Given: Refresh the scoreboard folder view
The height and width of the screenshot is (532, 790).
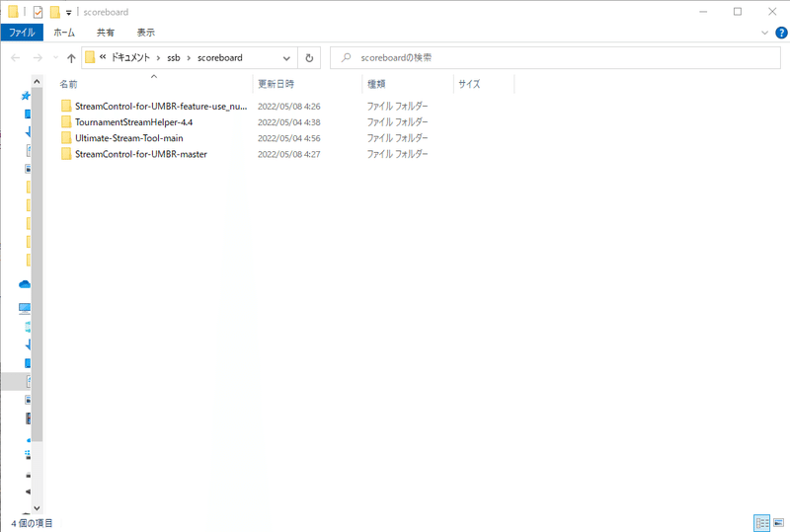Looking at the screenshot, I should tap(309, 58).
